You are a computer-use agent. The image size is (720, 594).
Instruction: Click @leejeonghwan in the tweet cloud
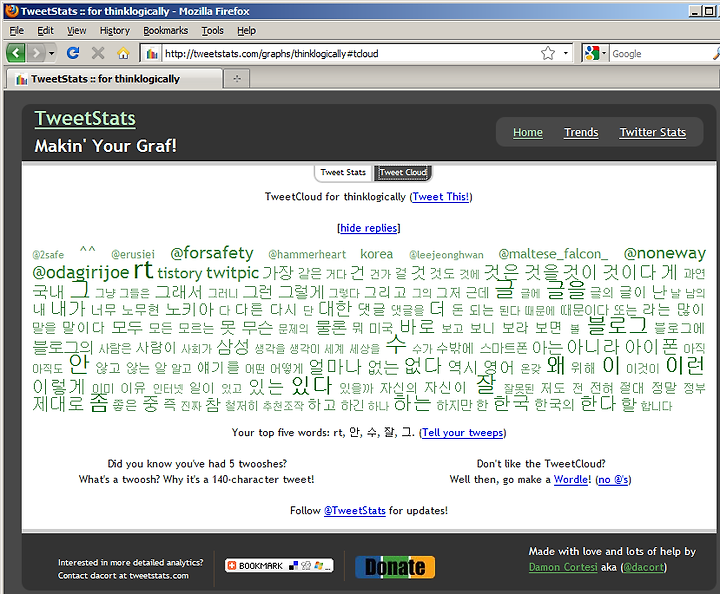tap(446, 255)
